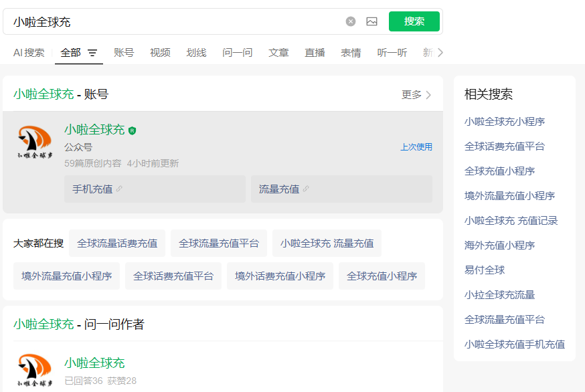Related search 小啦全球充 充值记录
Screen dimensions: 585x392
511,221
